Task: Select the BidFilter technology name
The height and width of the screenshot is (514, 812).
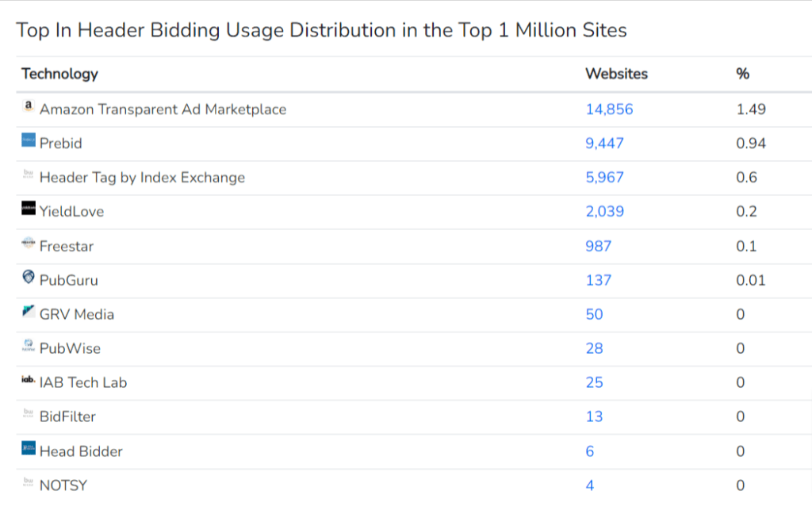Action: point(67,416)
